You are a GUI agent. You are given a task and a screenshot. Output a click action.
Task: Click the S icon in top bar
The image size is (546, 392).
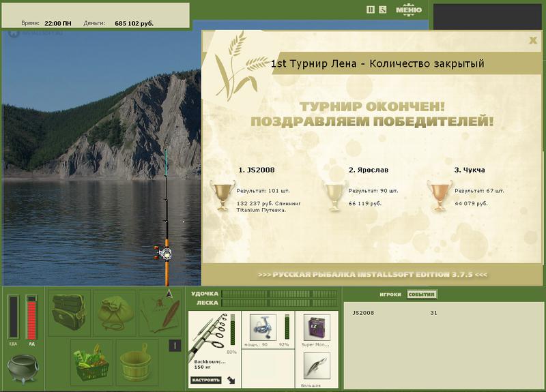coord(383,10)
